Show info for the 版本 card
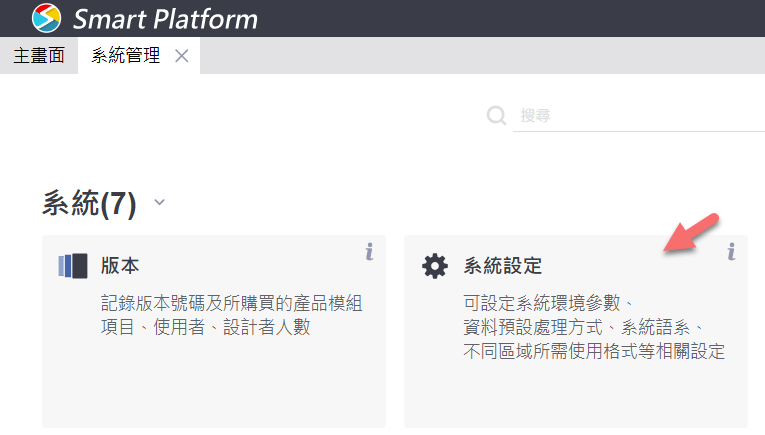This screenshot has height=435, width=765. [x=369, y=252]
